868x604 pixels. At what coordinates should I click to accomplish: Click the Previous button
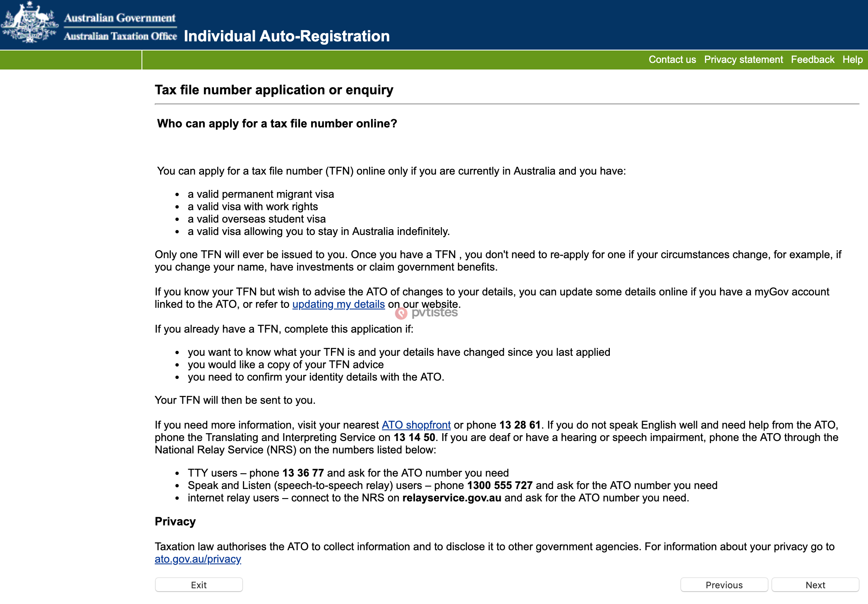click(724, 584)
